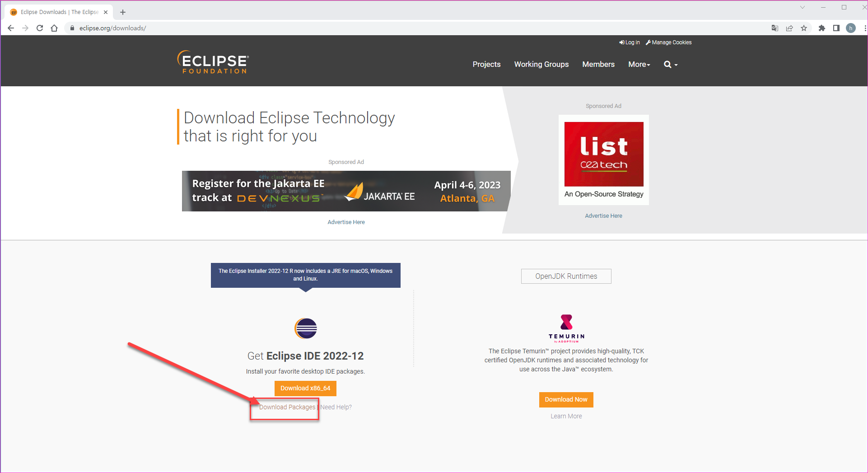Open the site search magnifier dropdown
This screenshot has height=473, width=868.
pos(671,65)
